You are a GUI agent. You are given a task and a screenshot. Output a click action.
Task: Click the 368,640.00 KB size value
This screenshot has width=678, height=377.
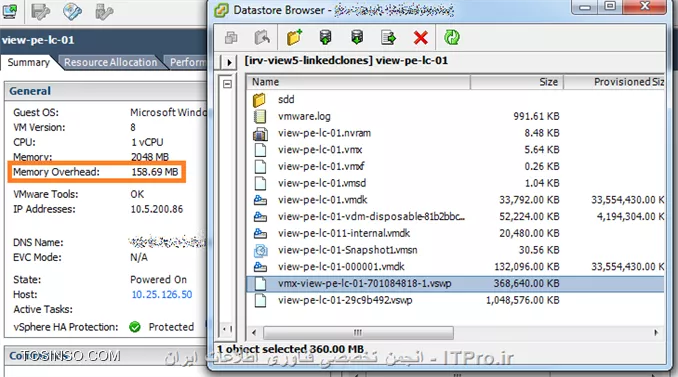tap(527, 284)
